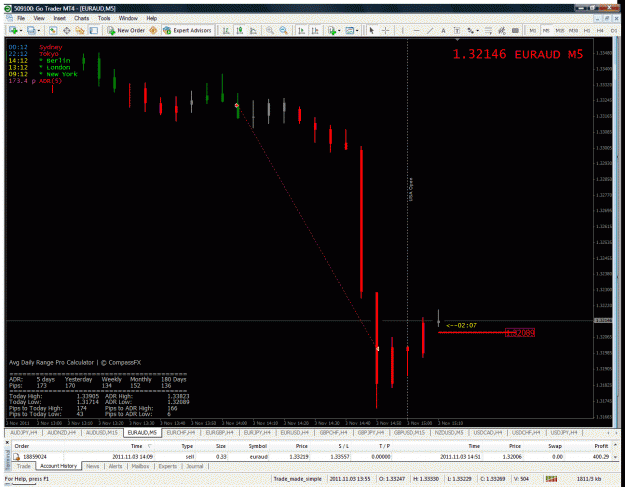Select the Text tool labeled A
Screen dimensions: 625x487
[443, 30]
